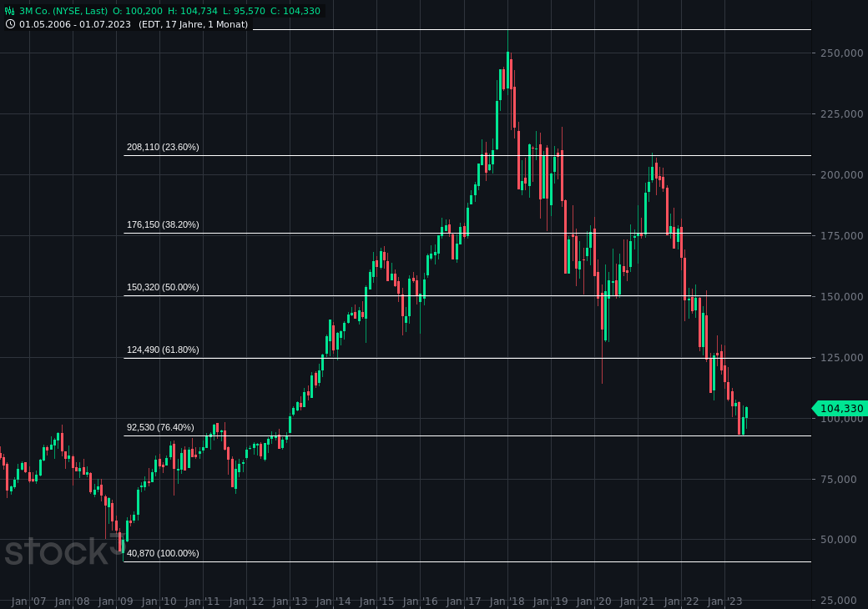
Task: Click the Jan '12 time axis label
Action: (x=246, y=601)
